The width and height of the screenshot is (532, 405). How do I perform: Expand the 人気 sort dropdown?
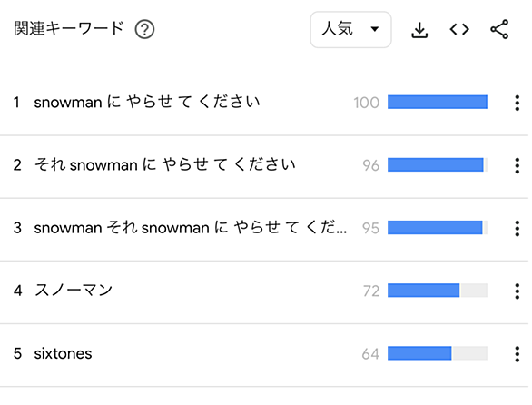350,30
